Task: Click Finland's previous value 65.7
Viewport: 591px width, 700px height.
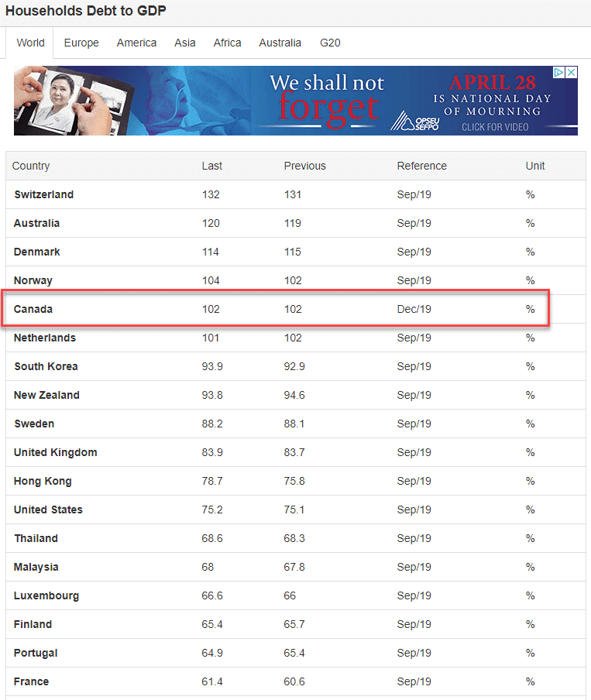Action: point(294,624)
